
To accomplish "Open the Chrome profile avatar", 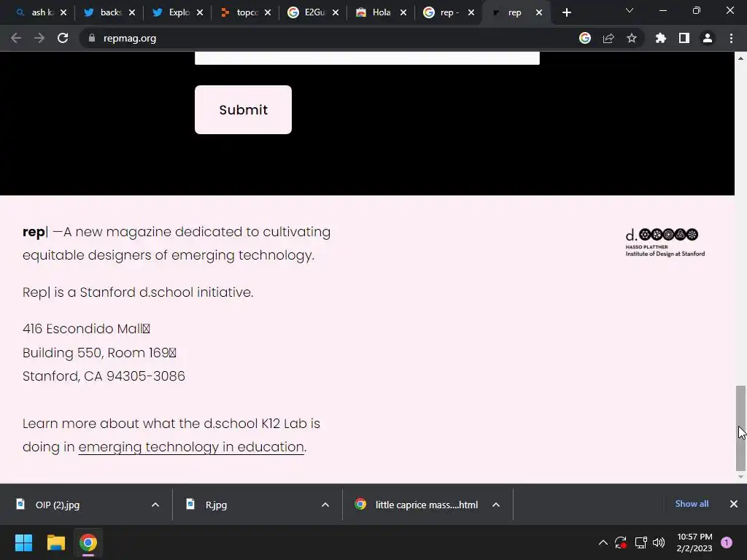I will pos(708,38).
